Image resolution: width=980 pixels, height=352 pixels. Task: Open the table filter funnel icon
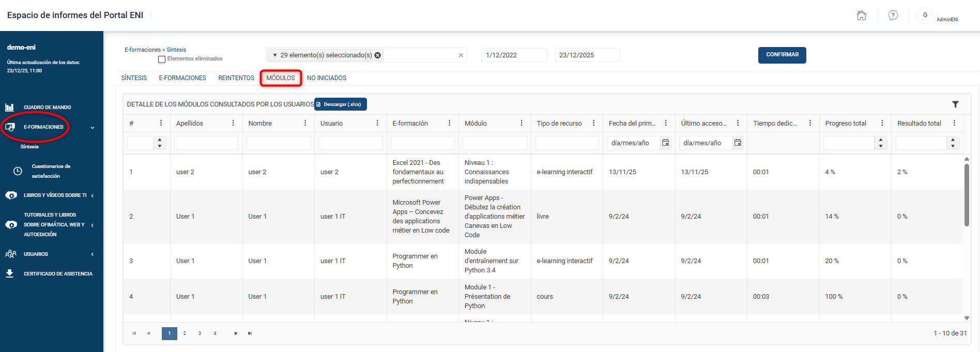[955, 104]
